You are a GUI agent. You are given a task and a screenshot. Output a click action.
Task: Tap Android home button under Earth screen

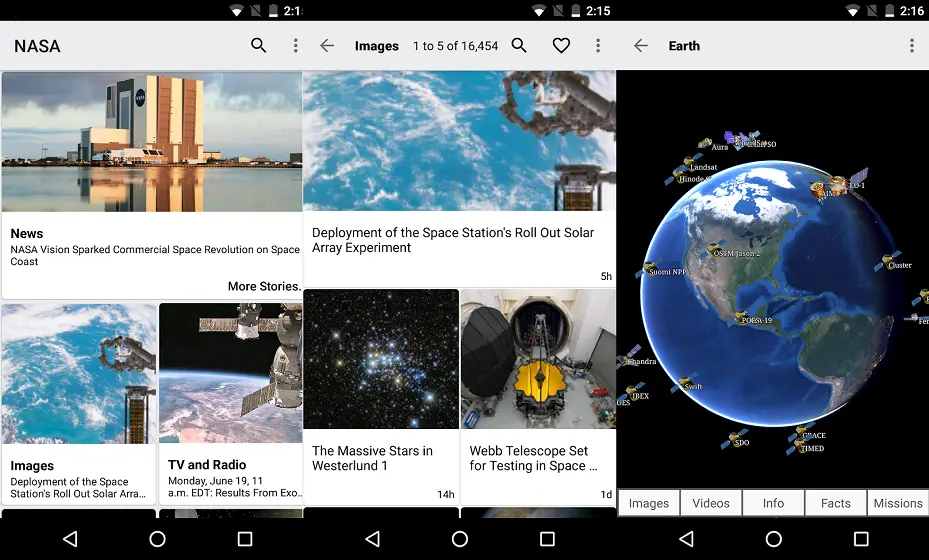tap(774, 539)
